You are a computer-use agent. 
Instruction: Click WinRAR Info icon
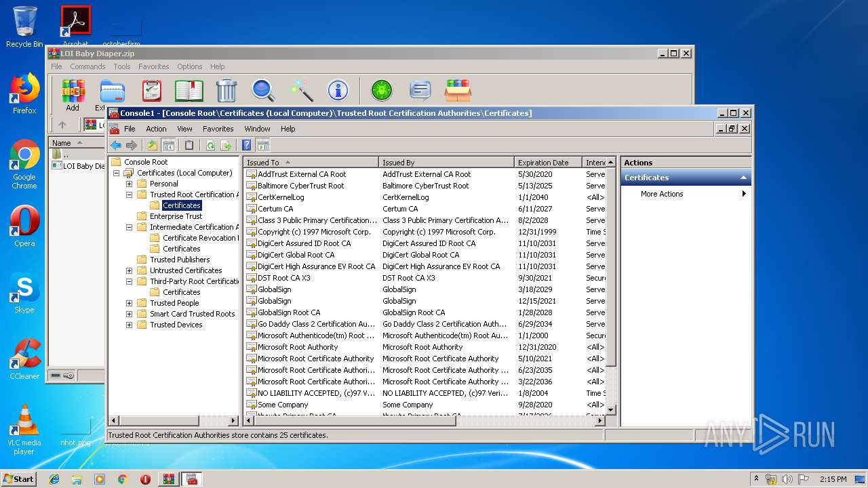(x=338, y=90)
